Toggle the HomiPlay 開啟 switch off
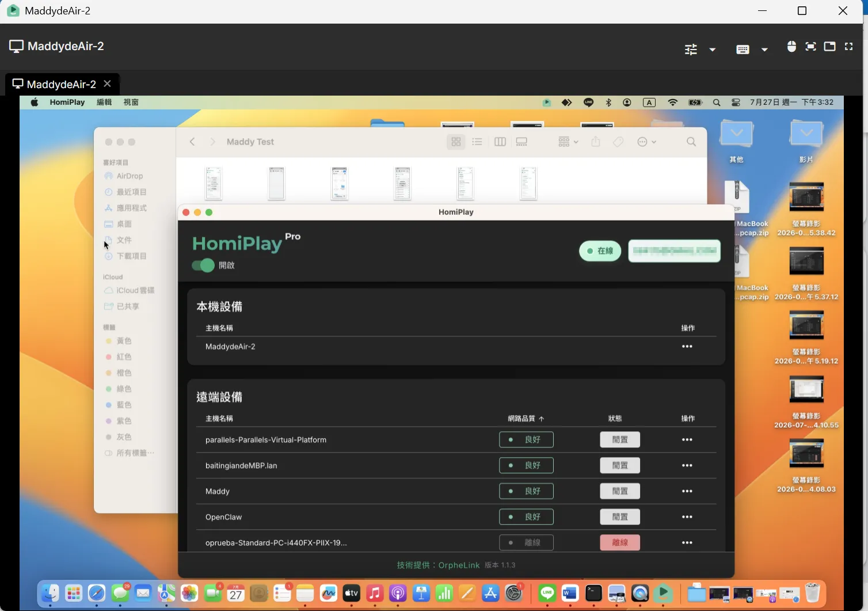The height and width of the screenshot is (611, 868). point(203,265)
